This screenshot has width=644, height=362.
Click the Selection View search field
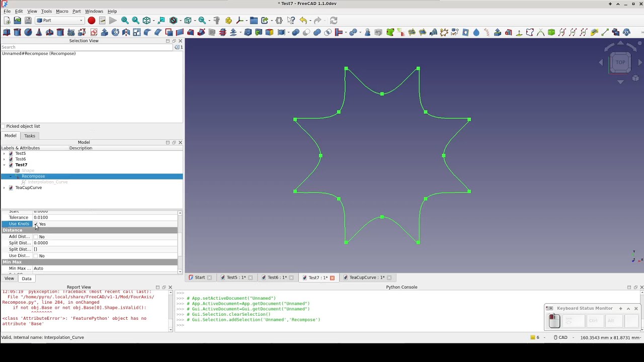click(x=87, y=47)
